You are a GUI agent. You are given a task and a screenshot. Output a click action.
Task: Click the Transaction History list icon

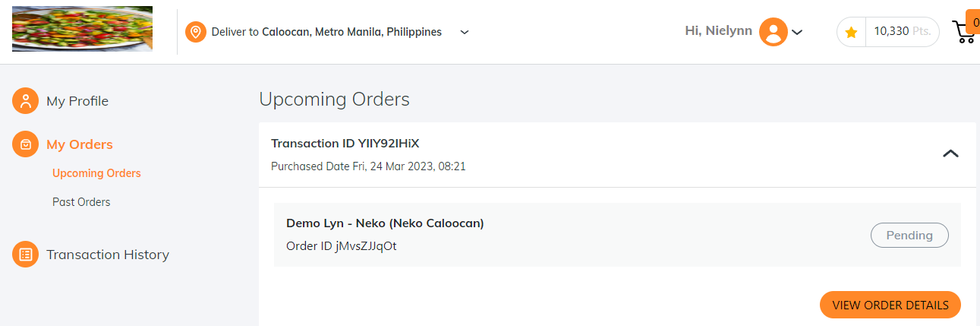point(25,255)
